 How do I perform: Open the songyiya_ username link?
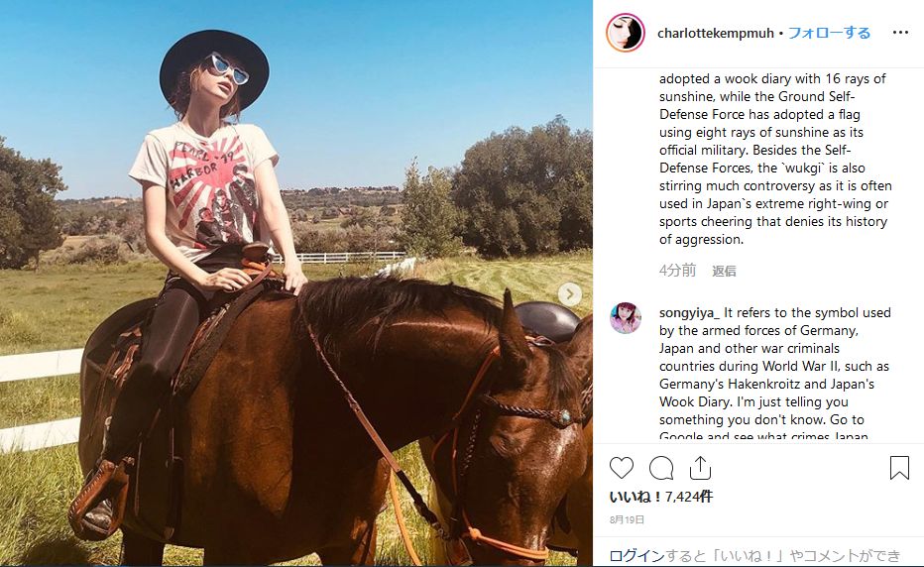point(689,313)
